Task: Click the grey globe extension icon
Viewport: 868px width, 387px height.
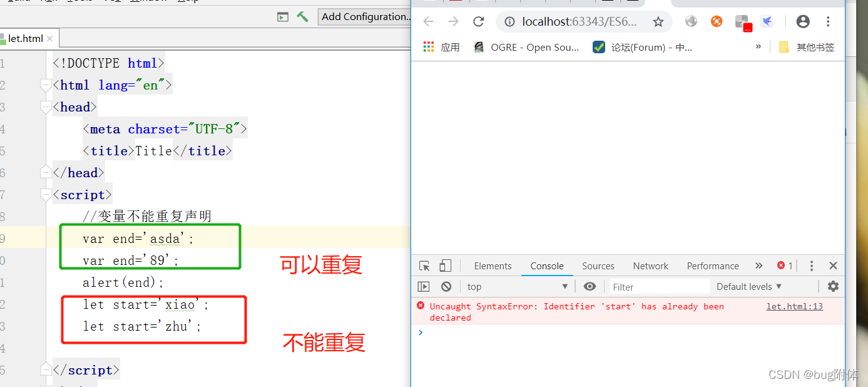Action: coord(691,21)
